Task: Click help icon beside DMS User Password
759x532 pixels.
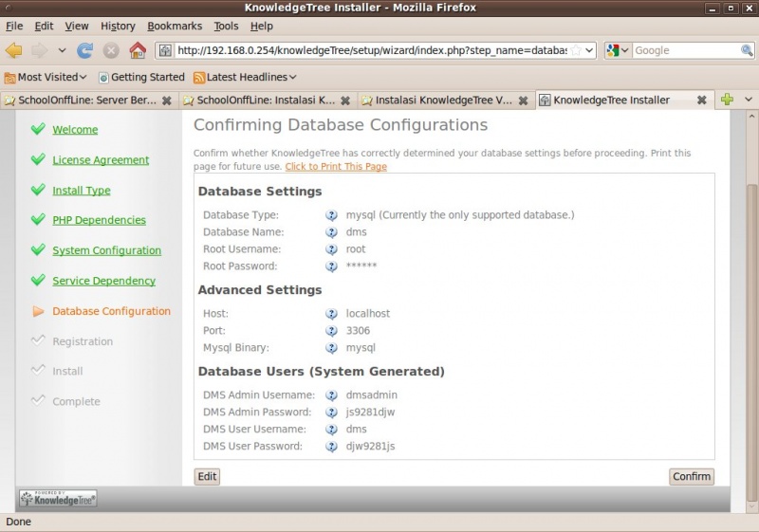Action: (x=331, y=446)
